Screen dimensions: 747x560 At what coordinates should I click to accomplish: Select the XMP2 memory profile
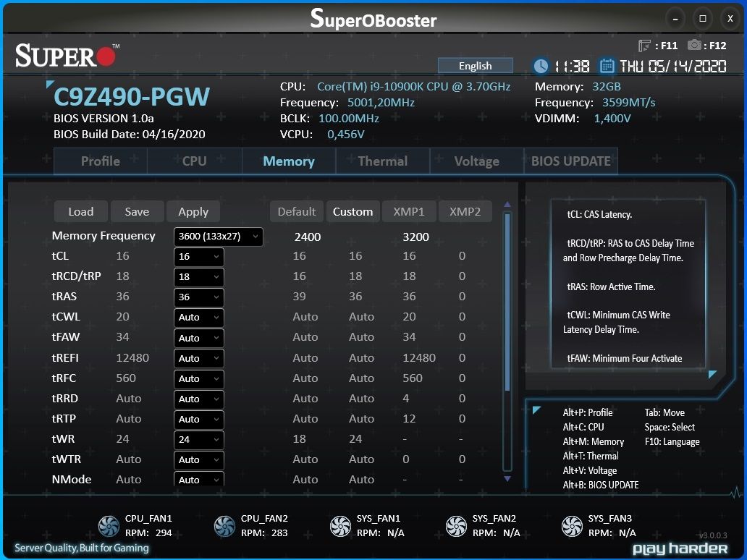(465, 211)
